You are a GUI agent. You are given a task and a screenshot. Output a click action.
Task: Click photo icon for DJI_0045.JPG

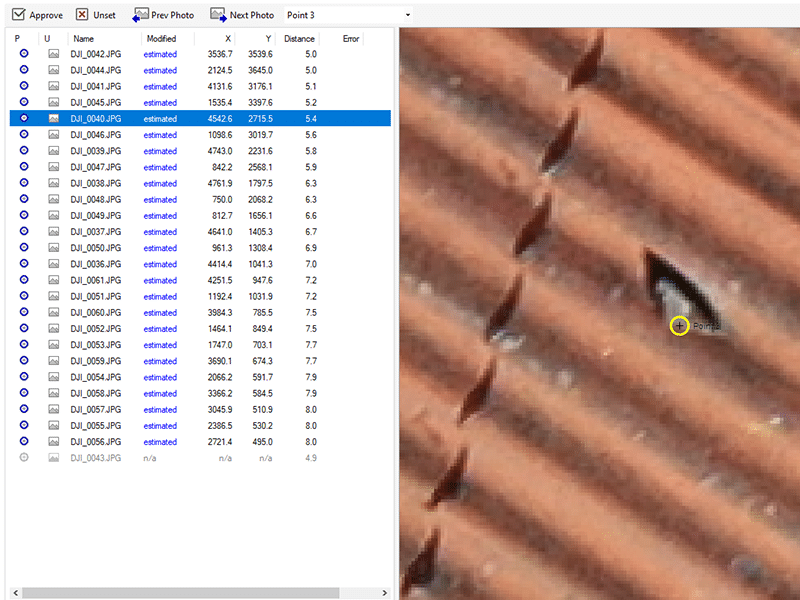point(54,102)
